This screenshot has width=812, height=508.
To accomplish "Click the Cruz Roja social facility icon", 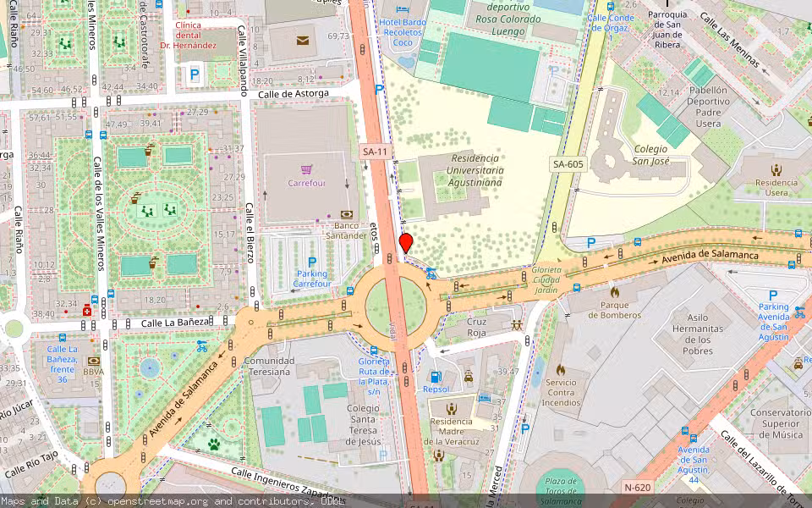I will tap(517, 323).
